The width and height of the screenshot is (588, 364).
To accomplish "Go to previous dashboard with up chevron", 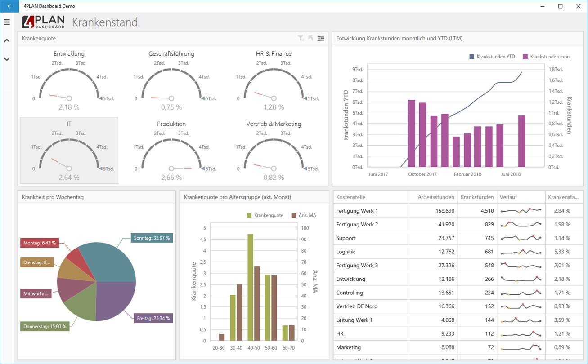I will [x=7, y=41].
